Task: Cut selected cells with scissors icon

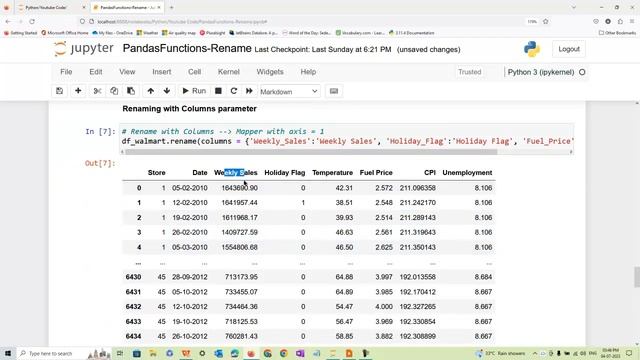Action: [97, 91]
